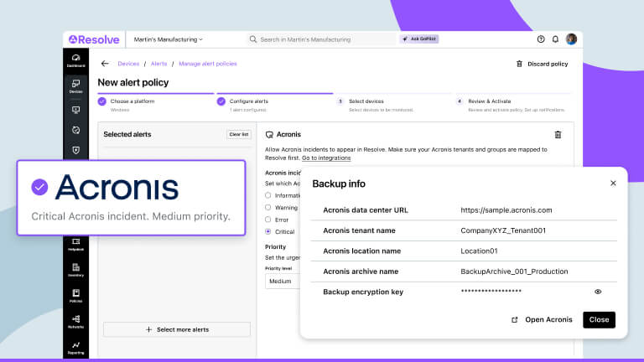Click the Close button in Backup info
Viewport: 644px width, 362px height.
click(600, 320)
